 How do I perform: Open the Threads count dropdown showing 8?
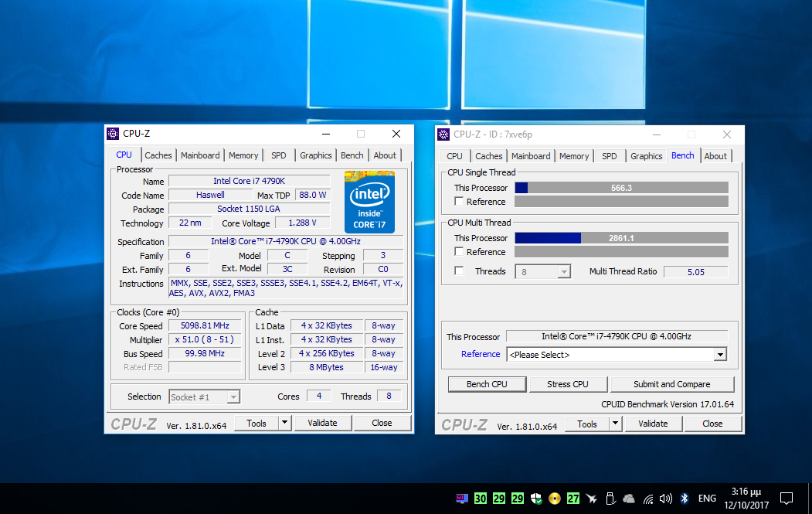point(542,271)
